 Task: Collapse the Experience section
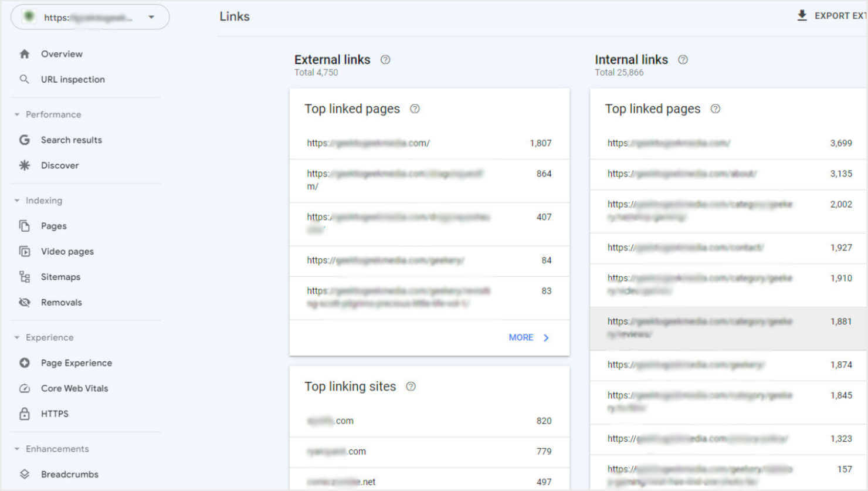(x=16, y=337)
